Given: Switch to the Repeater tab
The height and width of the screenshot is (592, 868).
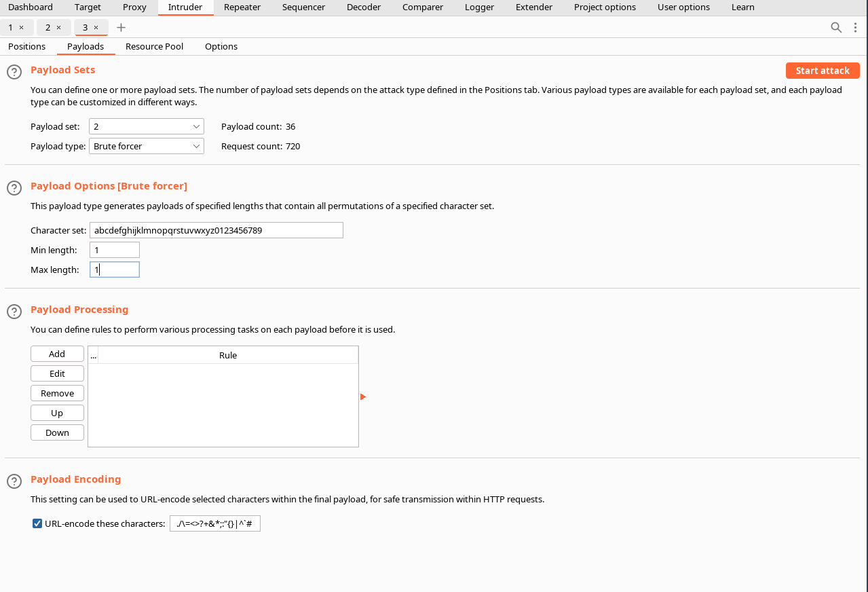Looking at the screenshot, I should coord(242,7).
